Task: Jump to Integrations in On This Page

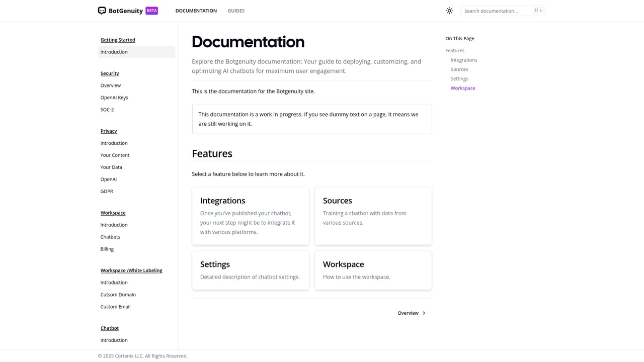Action: pyautogui.click(x=464, y=60)
